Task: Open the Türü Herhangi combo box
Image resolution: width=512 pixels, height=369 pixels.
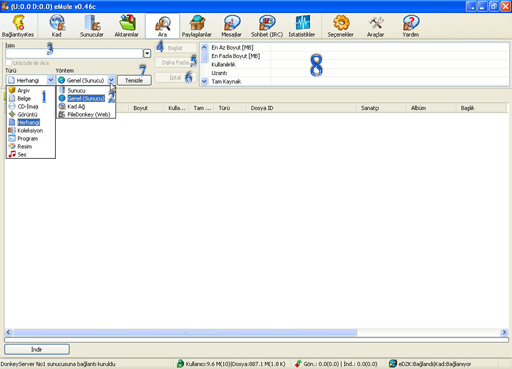Action: [x=30, y=80]
